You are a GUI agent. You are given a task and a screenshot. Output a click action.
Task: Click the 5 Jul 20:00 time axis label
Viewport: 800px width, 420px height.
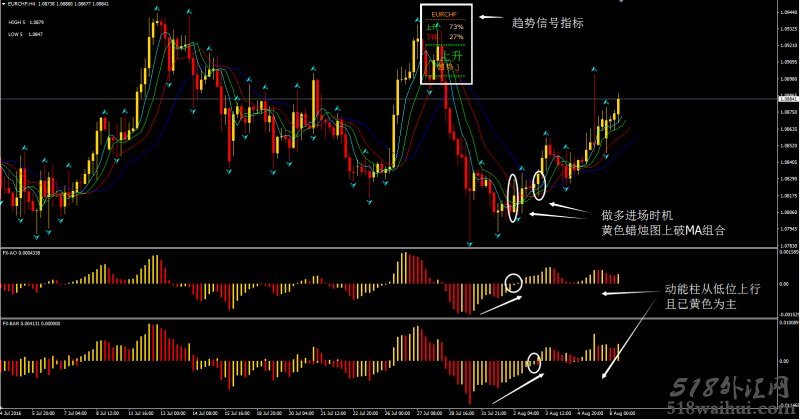[x=43, y=413]
